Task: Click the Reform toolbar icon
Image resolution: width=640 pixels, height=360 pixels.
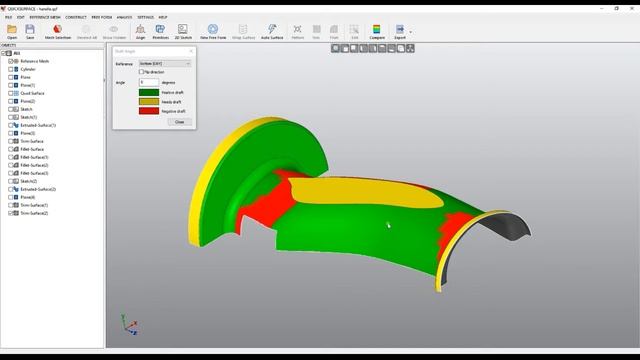Action: (298, 29)
